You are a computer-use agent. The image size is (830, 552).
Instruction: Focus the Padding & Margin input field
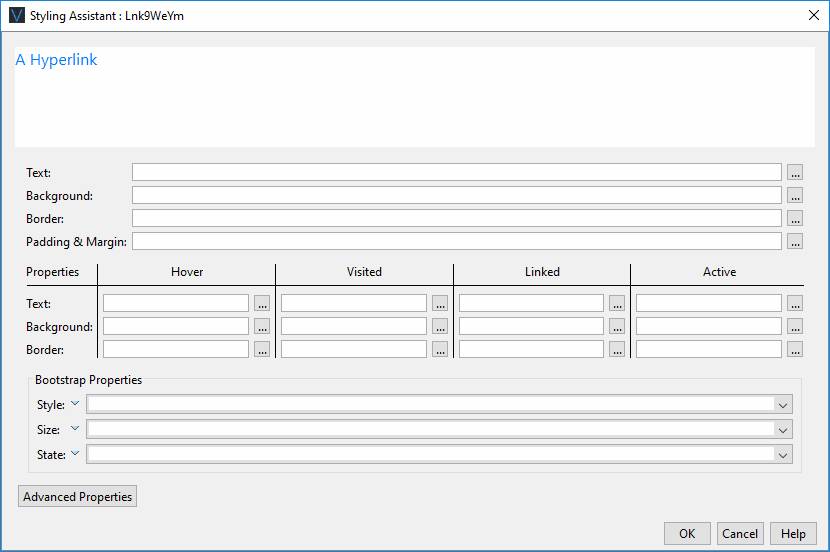coord(456,241)
